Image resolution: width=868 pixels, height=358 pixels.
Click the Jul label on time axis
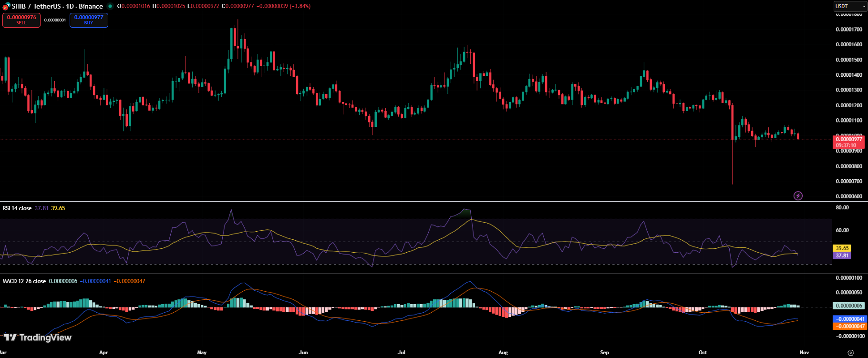[402, 352]
